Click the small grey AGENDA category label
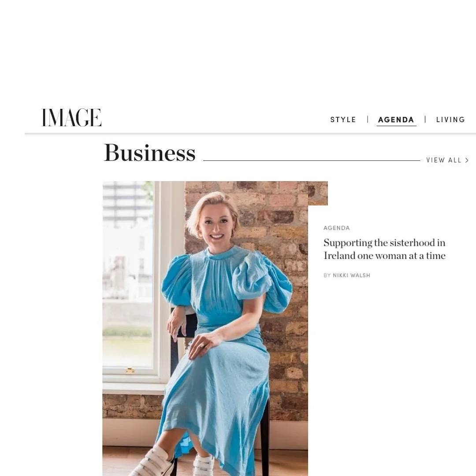The height and width of the screenshot is (476, 476). (337, 228)
